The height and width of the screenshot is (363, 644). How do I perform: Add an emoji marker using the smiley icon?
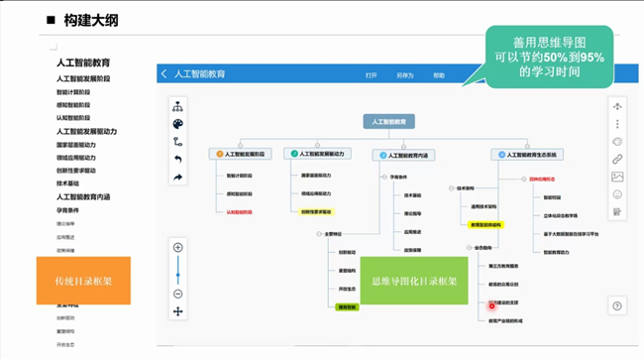click(x=617, y=194)
